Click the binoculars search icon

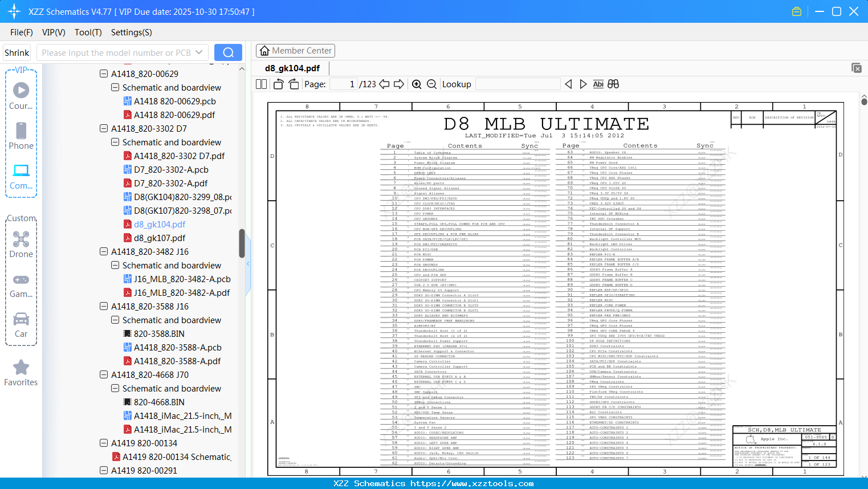613,84
